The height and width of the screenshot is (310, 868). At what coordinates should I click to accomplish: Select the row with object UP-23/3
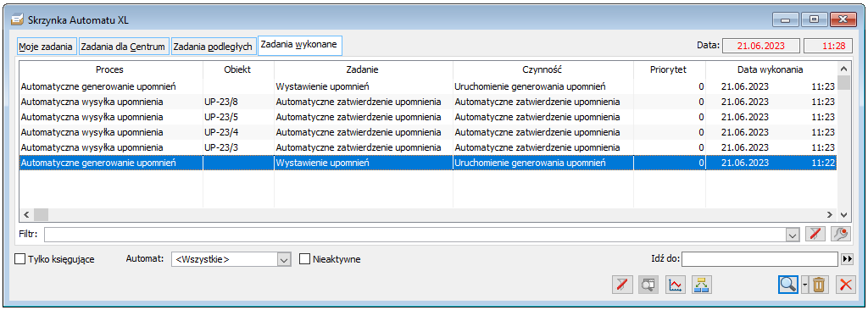click(428, 148)
